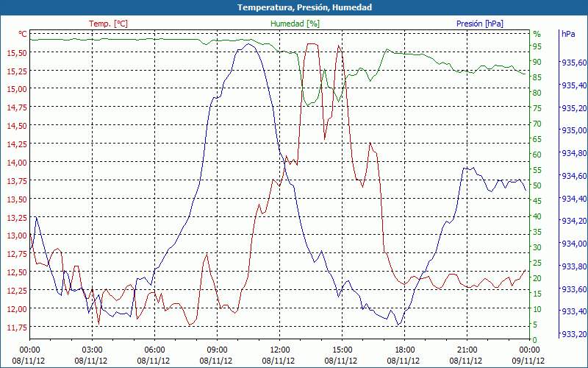
Task: Click temperature axis value 13,50
Action: tap(17, 199)
